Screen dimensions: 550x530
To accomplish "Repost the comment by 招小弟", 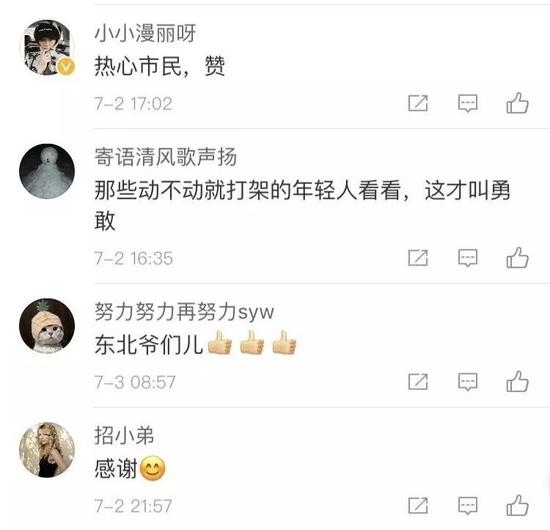I will tap(418, 505).
